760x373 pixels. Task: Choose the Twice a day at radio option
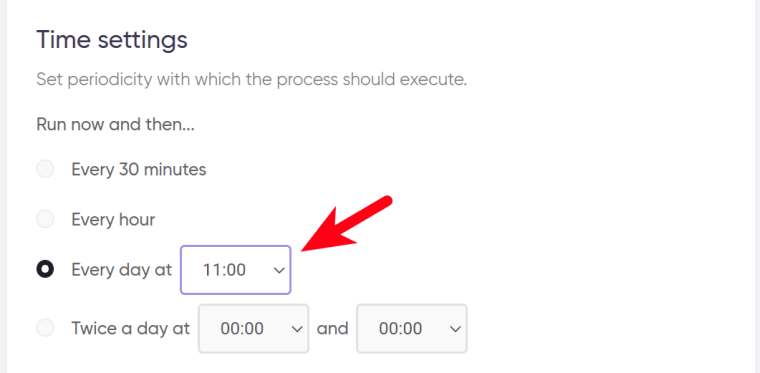pyautogui.click(x=46, y=328)
